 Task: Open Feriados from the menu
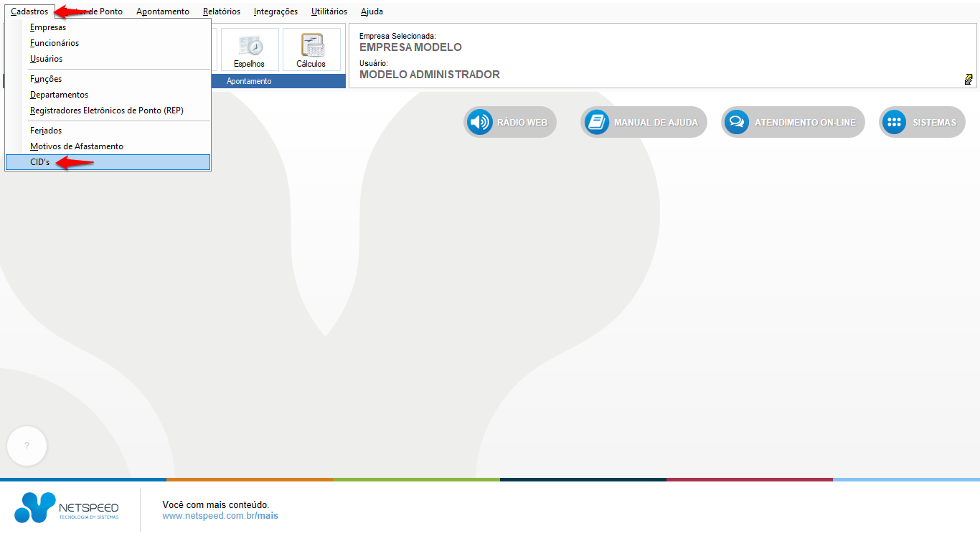46,131
